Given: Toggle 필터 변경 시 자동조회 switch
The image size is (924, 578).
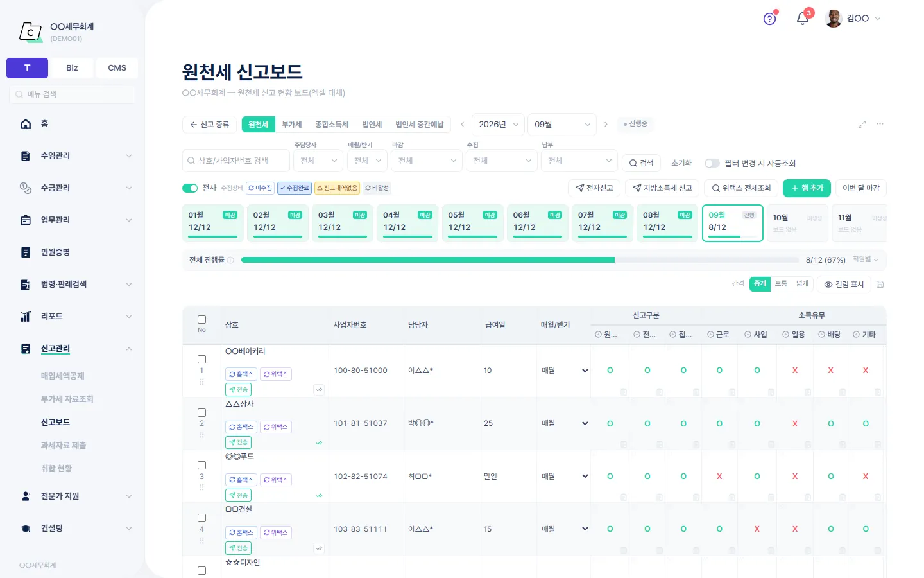Looking at the screenshot, I should coord(712,163).
